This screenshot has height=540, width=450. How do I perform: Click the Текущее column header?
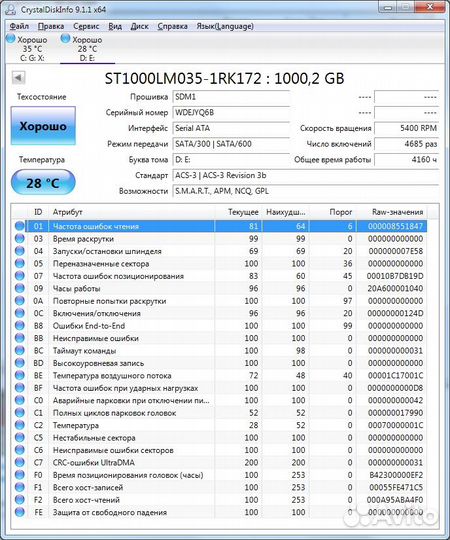coord(239,212)
